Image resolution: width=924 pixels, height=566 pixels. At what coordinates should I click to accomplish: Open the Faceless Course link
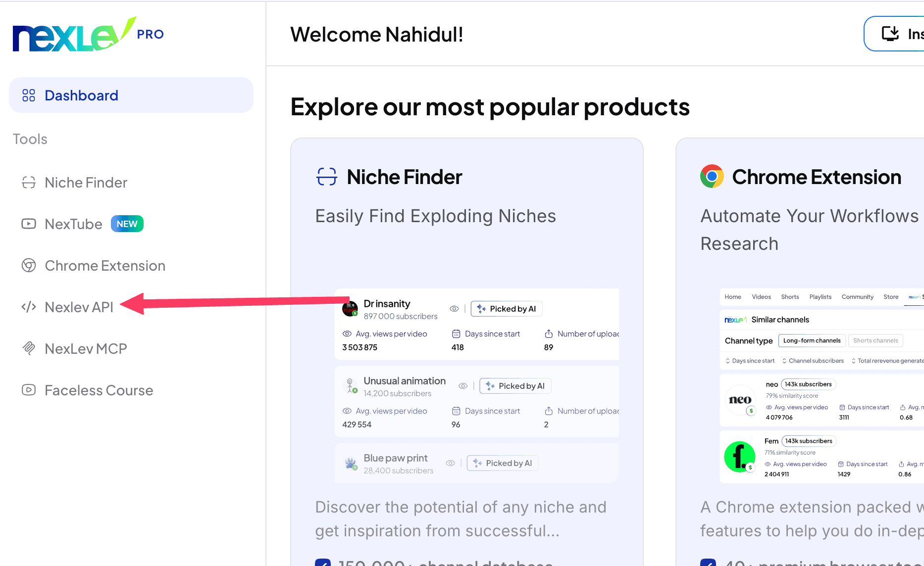pyautogui.click(x=99, y=390)
